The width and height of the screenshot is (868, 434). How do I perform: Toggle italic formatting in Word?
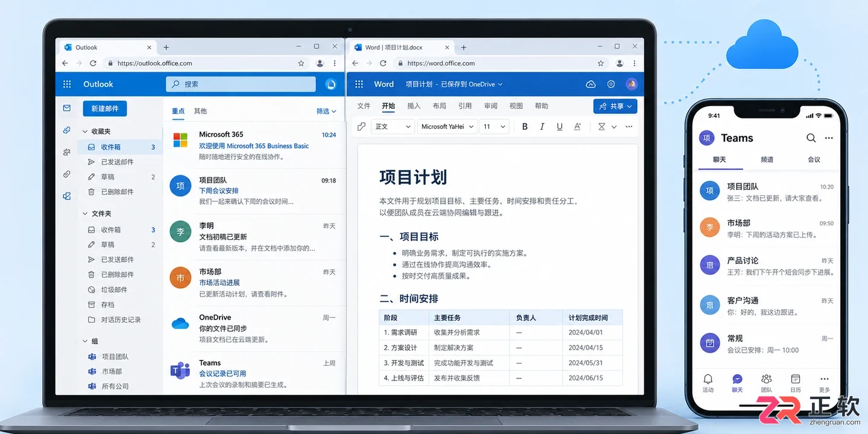pyautogui.click(x=542, y=127)
